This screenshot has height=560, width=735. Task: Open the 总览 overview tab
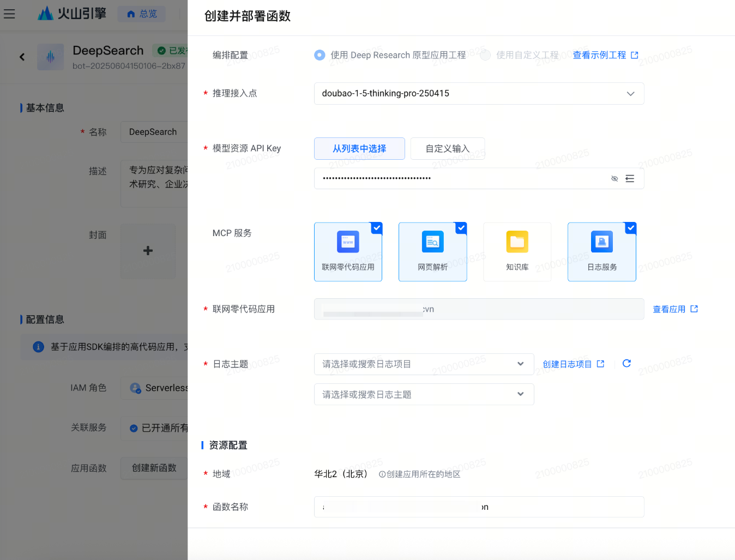pos(142,14)
